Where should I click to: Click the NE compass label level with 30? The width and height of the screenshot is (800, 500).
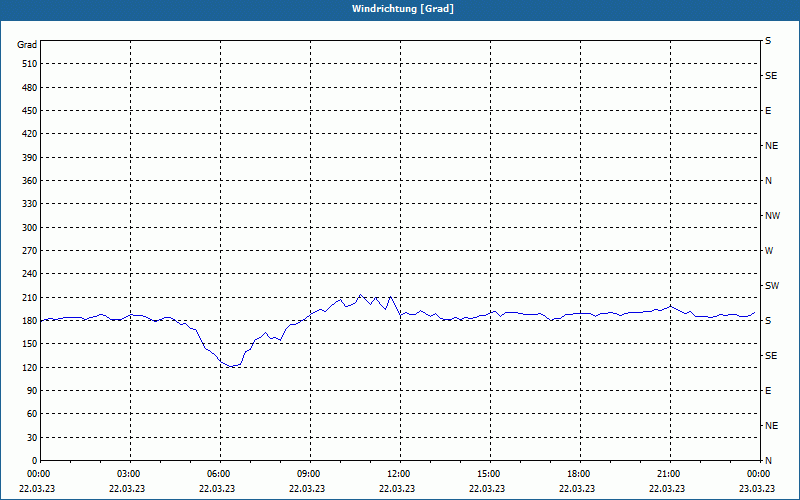click(x=772, y=426)
